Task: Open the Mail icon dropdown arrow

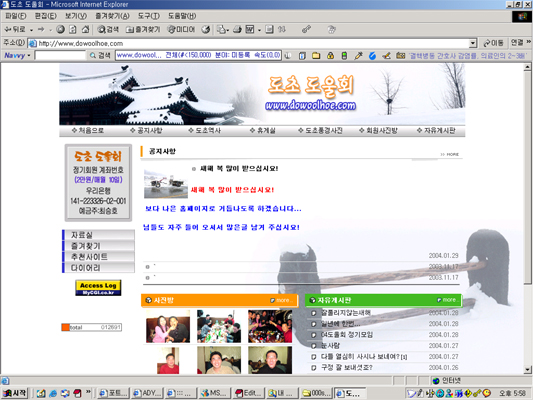Action: (x=227, y=30)
